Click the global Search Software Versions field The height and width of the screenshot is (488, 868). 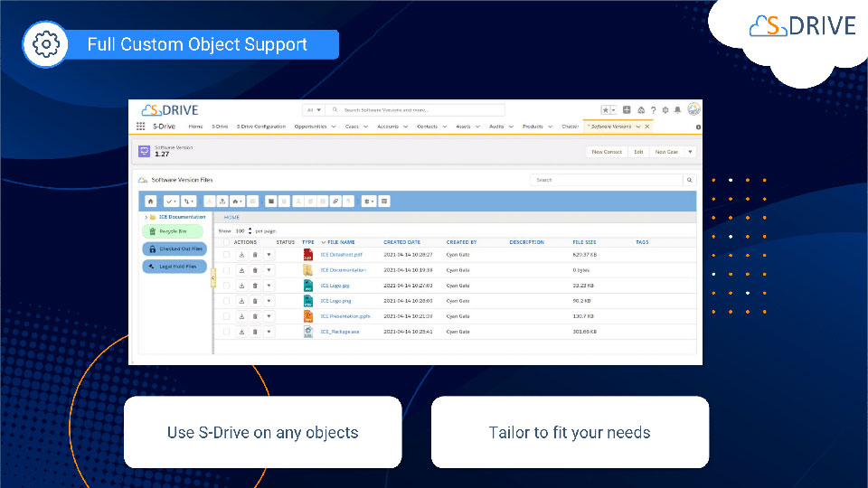click(x=416, y=110)
